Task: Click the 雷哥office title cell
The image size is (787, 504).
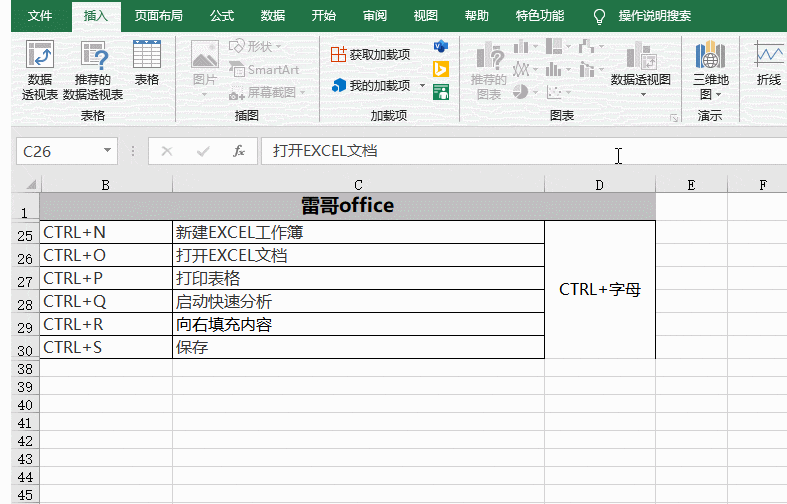Action: coord(347,206)
